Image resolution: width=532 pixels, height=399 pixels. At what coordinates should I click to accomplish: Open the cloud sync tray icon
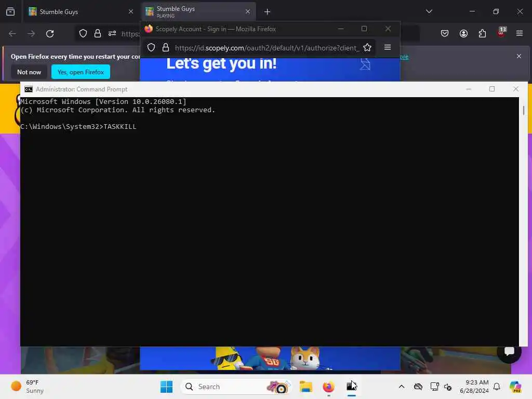point(418,387)
